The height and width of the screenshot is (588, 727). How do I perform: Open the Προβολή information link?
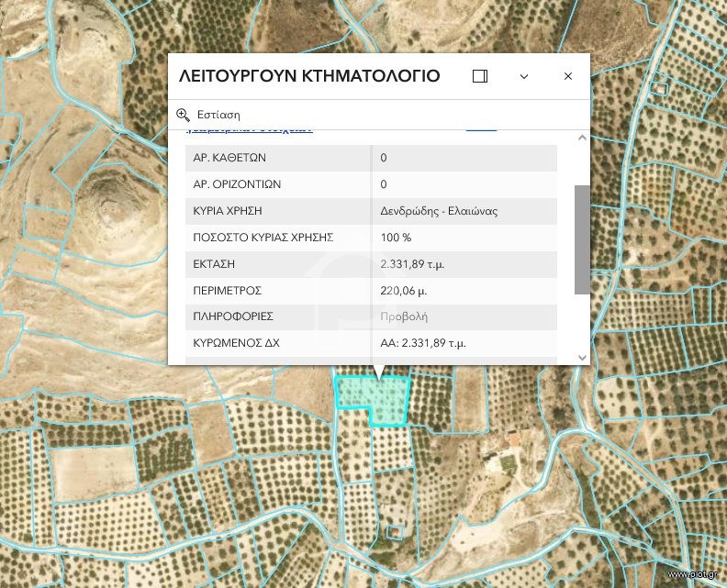click(404, 317)
